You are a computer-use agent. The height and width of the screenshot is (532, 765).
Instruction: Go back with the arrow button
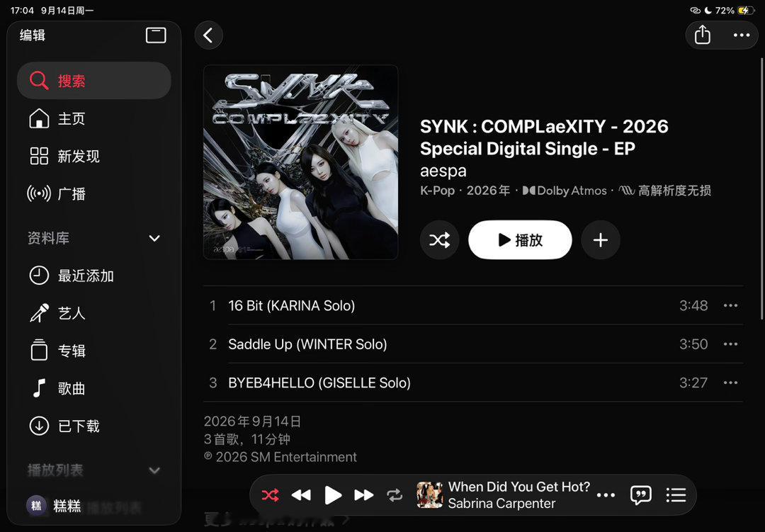pyautogui.click(x=208, y=35)
